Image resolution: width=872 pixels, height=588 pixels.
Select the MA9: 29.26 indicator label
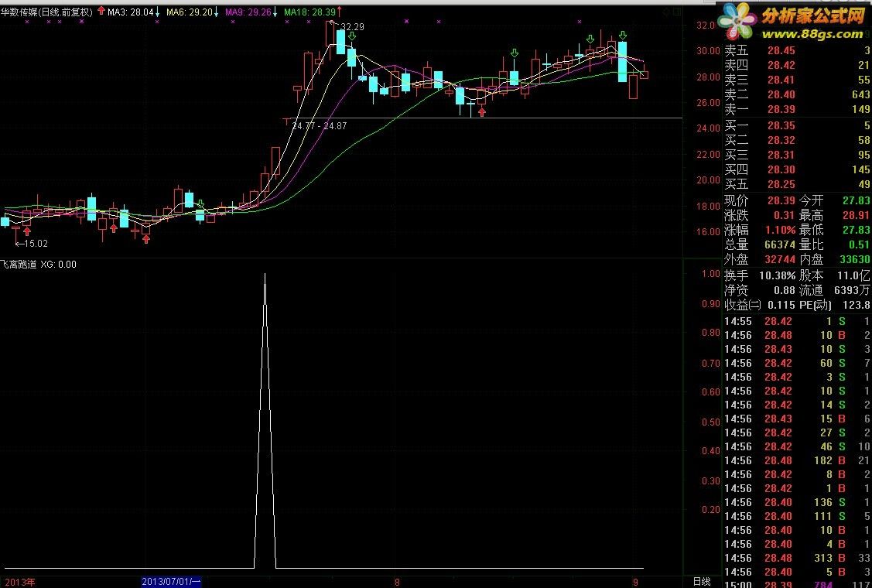pyautogui.click(x=248, y=12)
